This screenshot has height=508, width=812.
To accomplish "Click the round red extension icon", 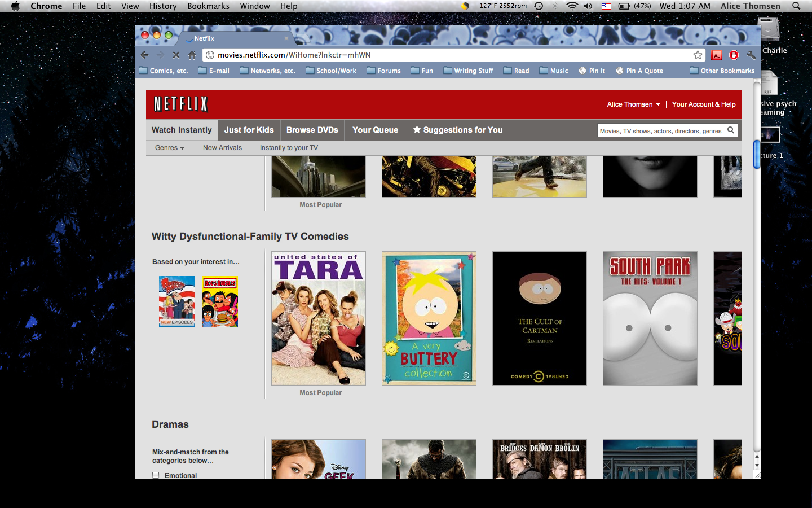I will point(734,55).
